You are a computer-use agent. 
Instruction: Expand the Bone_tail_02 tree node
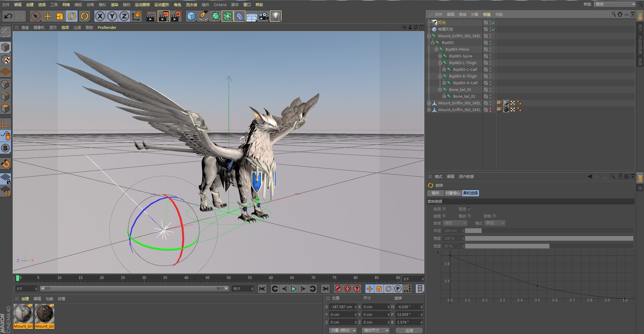pyautogui.click(x=444, y=96)
